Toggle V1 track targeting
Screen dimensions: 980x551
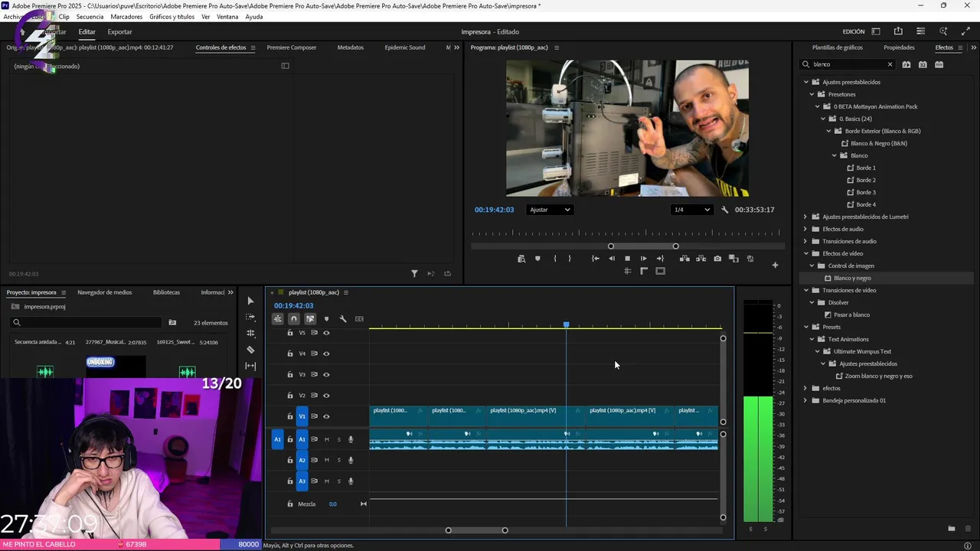point(302,416)
